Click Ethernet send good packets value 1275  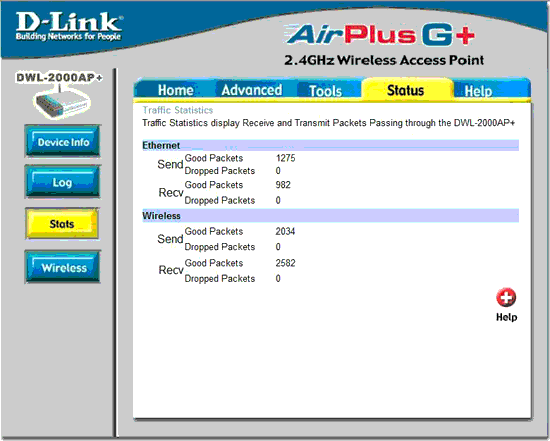[286, 158]
